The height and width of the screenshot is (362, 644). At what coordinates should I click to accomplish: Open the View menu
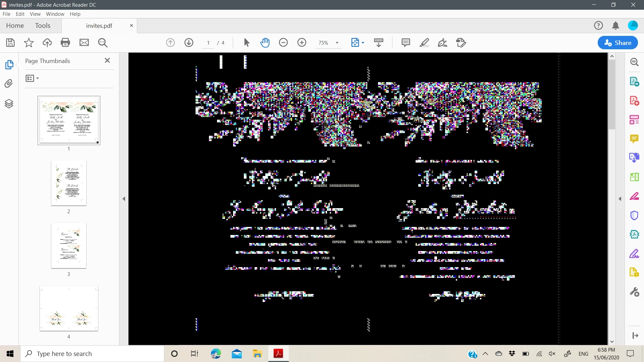(35, 14)
